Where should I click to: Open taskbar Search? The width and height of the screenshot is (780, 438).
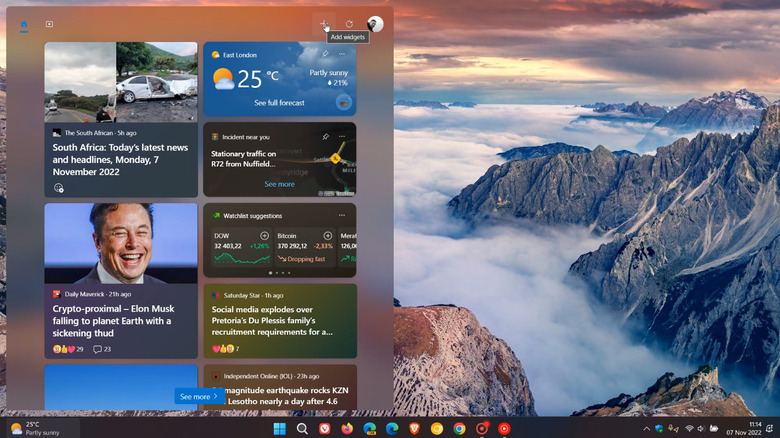[x=302, y=428]
